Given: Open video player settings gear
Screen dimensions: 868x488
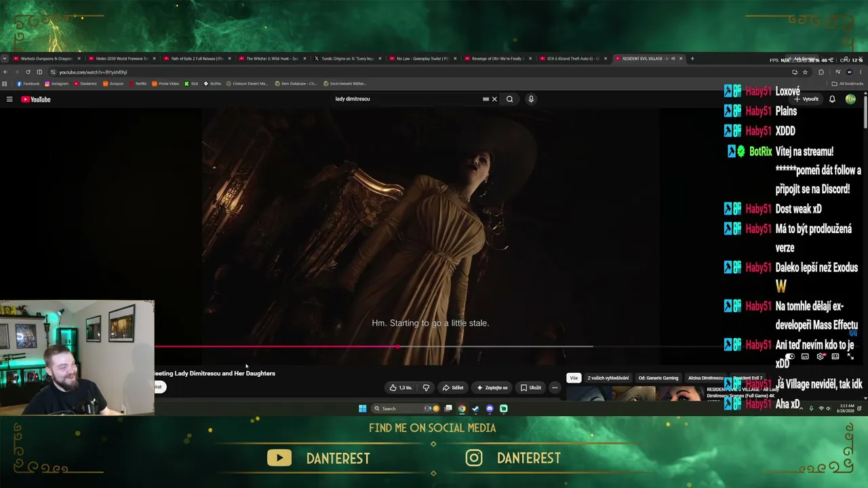Looking at the screenshot, I should (820, 357).
